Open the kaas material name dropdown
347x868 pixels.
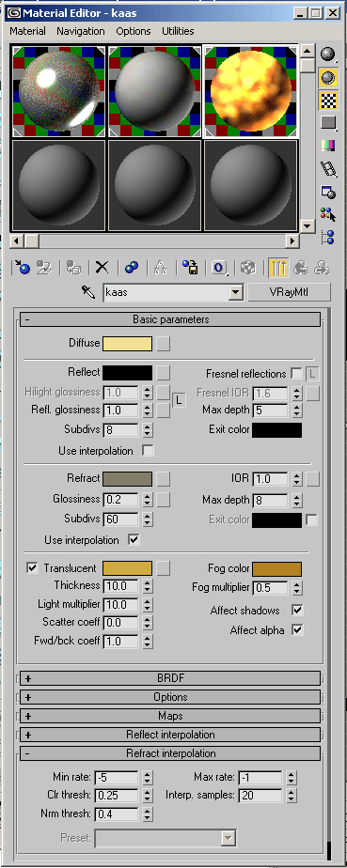[x=236, y=292]
